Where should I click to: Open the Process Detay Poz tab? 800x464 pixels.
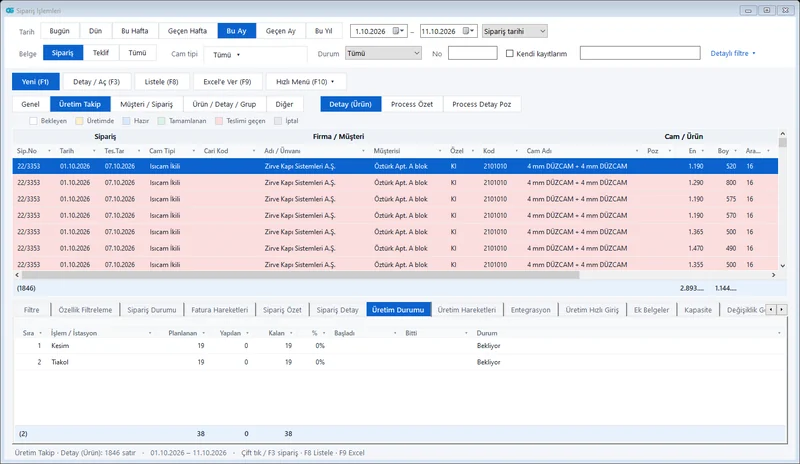pyautogui.click(x=482, y=104)
